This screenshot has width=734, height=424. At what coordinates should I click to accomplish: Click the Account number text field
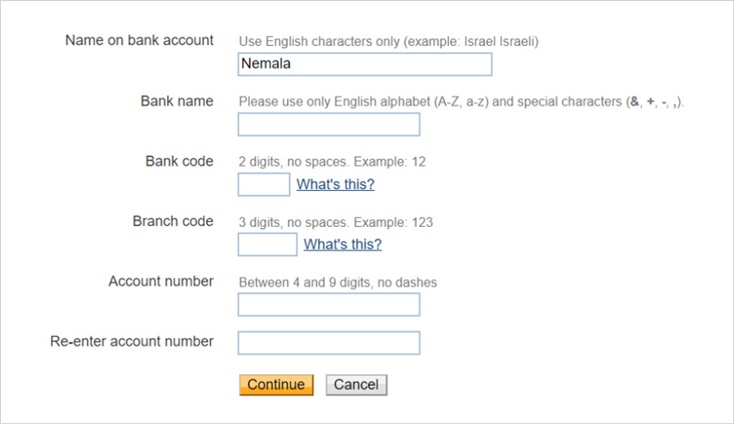click(328, 304)
